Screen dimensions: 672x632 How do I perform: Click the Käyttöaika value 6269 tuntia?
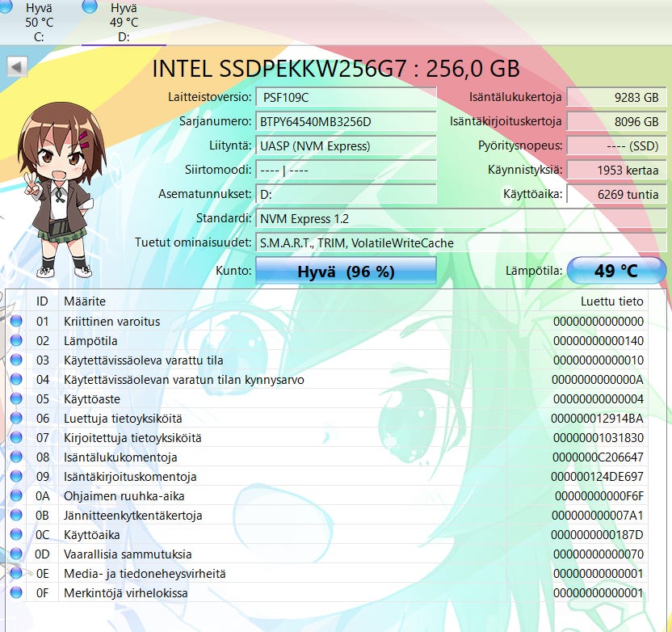coord(617,194)
